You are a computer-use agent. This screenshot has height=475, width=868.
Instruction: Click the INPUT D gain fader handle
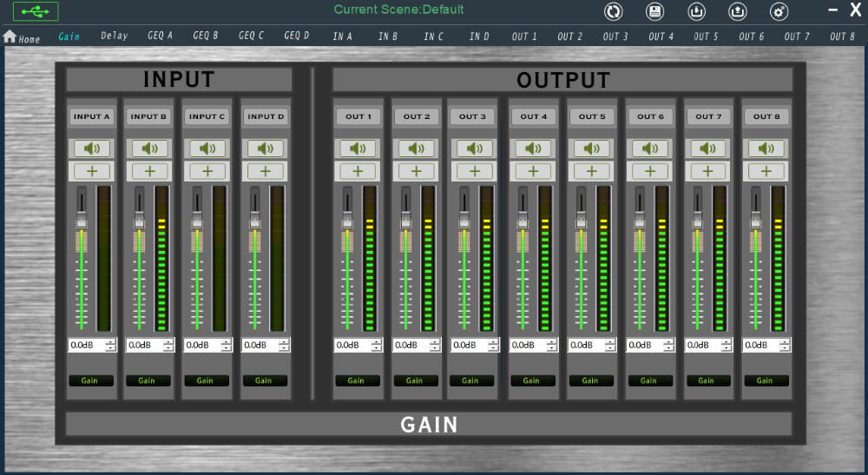tap(255, 222)
